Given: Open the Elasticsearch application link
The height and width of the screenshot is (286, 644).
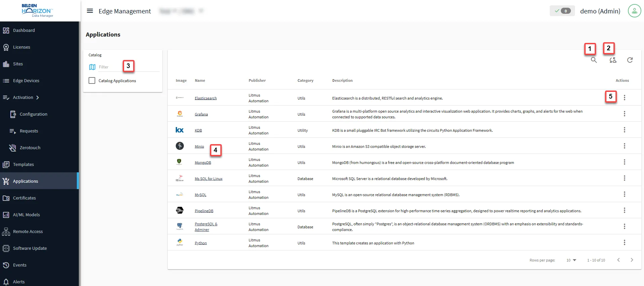Looking at the screenshot, I should (x=206, y=98).
